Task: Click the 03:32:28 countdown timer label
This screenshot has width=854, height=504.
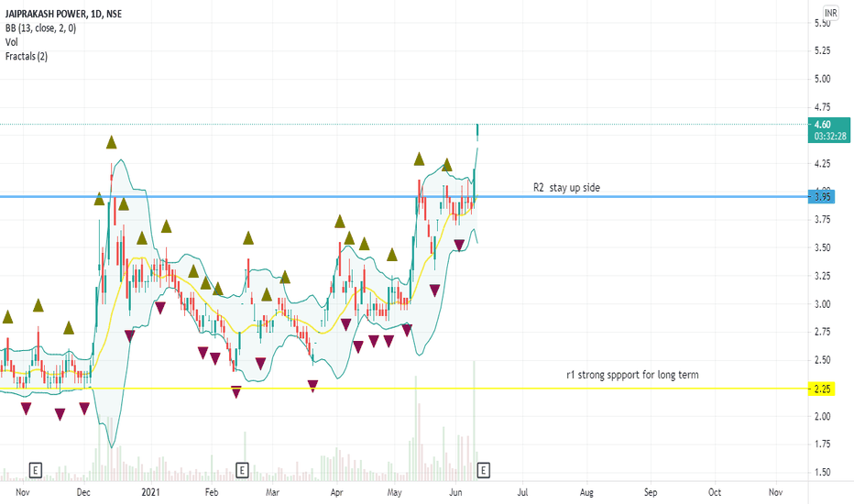Action: [829, 137]
